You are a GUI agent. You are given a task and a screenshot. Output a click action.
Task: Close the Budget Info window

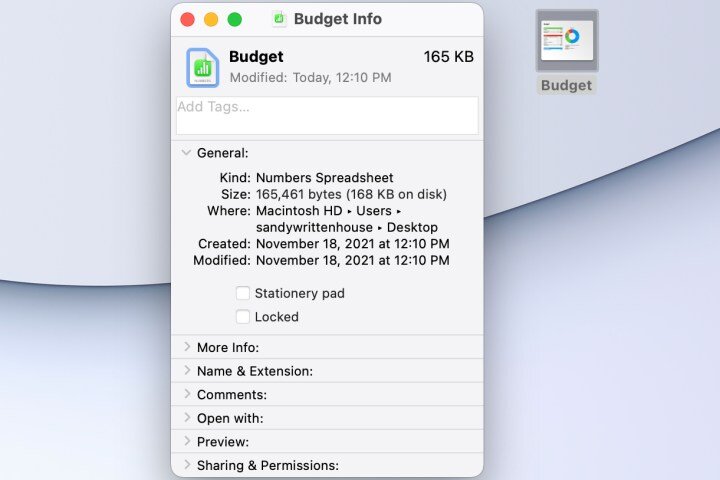pyautogui.click(x=187, y=19)
